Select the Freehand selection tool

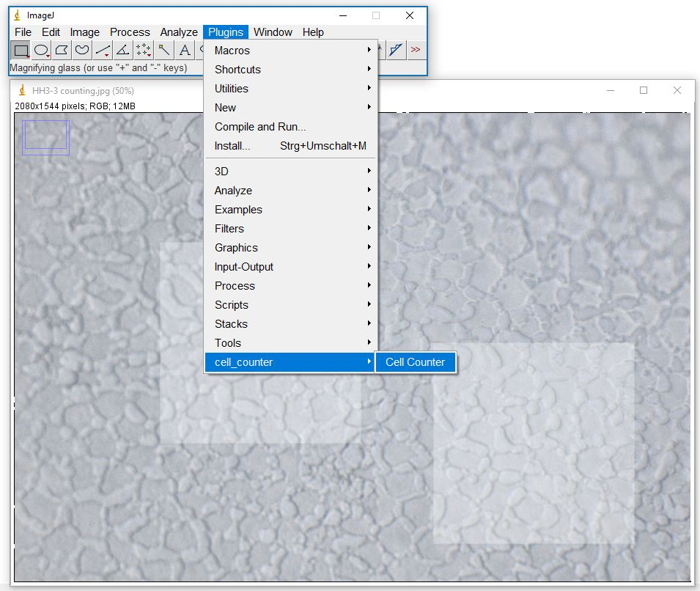(x=81, y=50)
